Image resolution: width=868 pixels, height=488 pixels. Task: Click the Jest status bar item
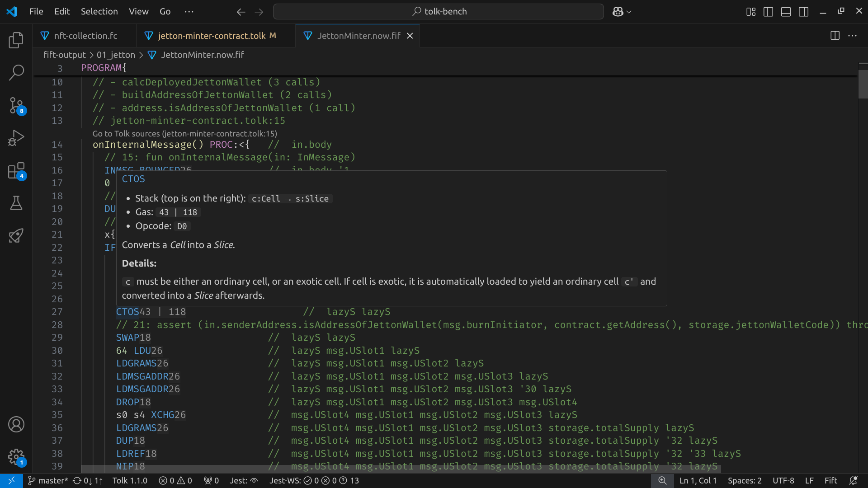[244, 481]
